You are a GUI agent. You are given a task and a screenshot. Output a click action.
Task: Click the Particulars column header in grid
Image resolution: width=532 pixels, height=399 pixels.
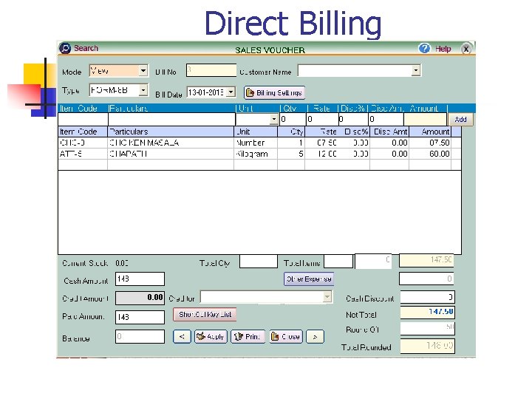[171, 132]
